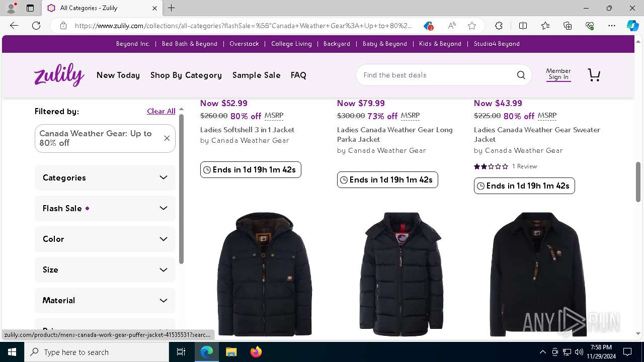The height and width of the screenshot is (362, 644).
Task: Open the hooded puffer jacket thumbnail with zipper pockets
Action: (264, 274)
